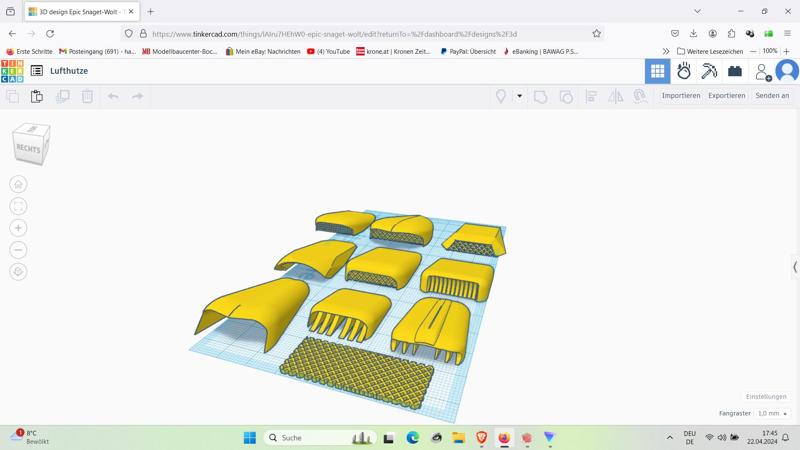
Task: Activate the Cruise tool
Action: 640,96
